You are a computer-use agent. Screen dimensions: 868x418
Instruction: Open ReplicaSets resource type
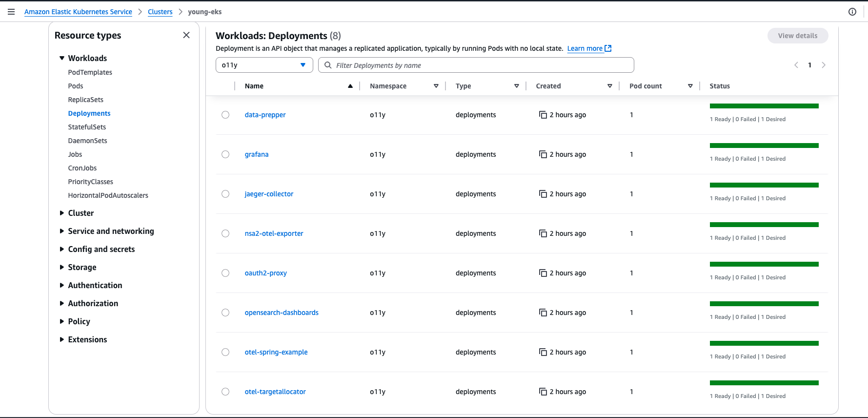pos(86,100)
